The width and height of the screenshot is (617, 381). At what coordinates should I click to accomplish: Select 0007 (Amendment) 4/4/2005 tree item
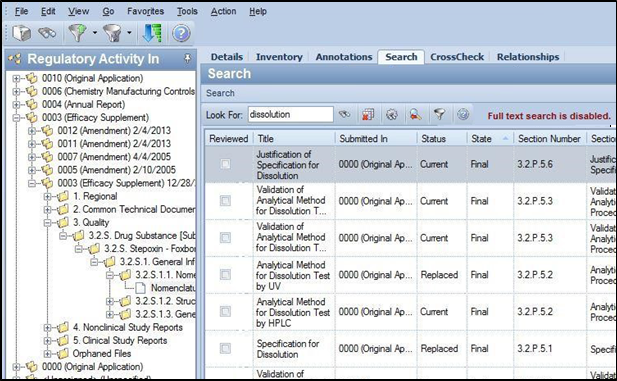114,157
